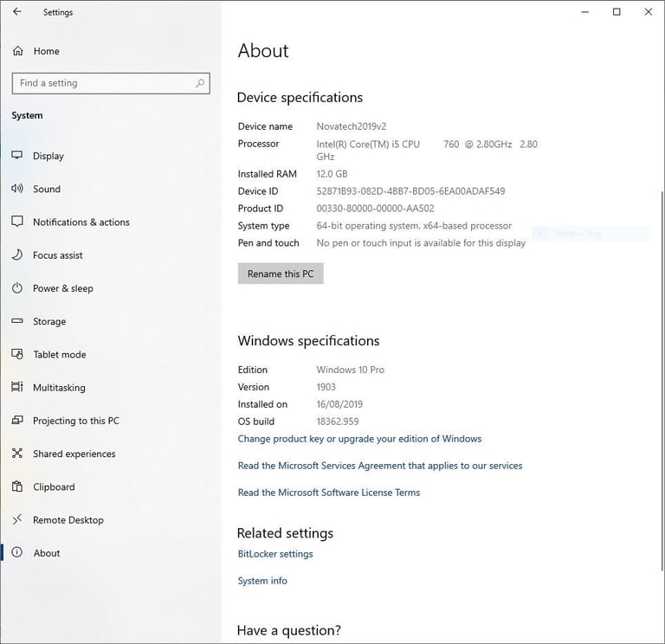
Task: Open Projecting to this PC settings
Action: coord(76,421)
